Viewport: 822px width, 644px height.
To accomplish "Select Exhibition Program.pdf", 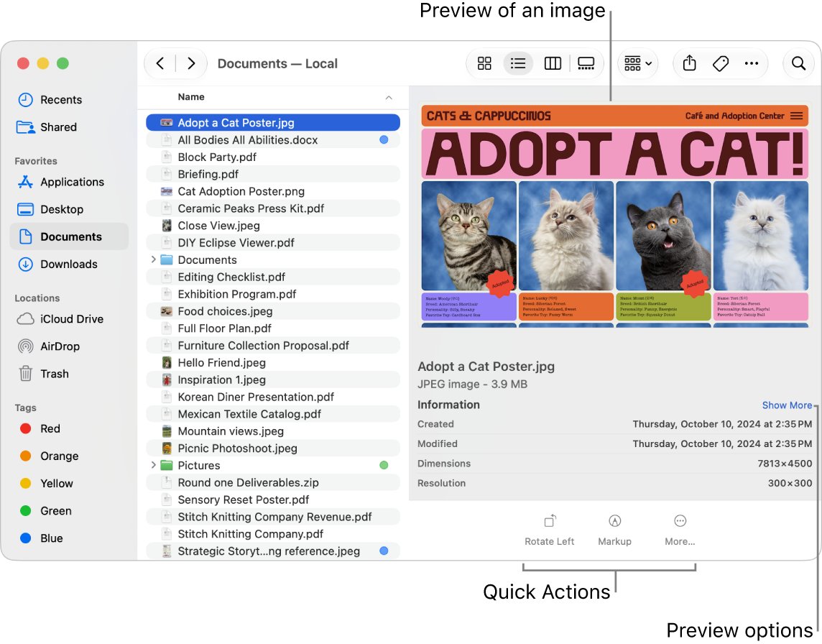I will 272,294.
